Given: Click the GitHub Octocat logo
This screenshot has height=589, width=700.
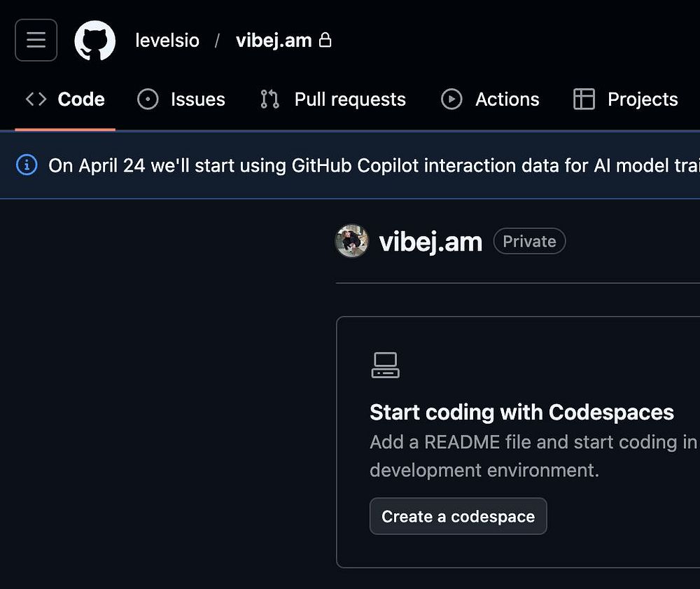Looking at the screenshot, I should (95, 40).
